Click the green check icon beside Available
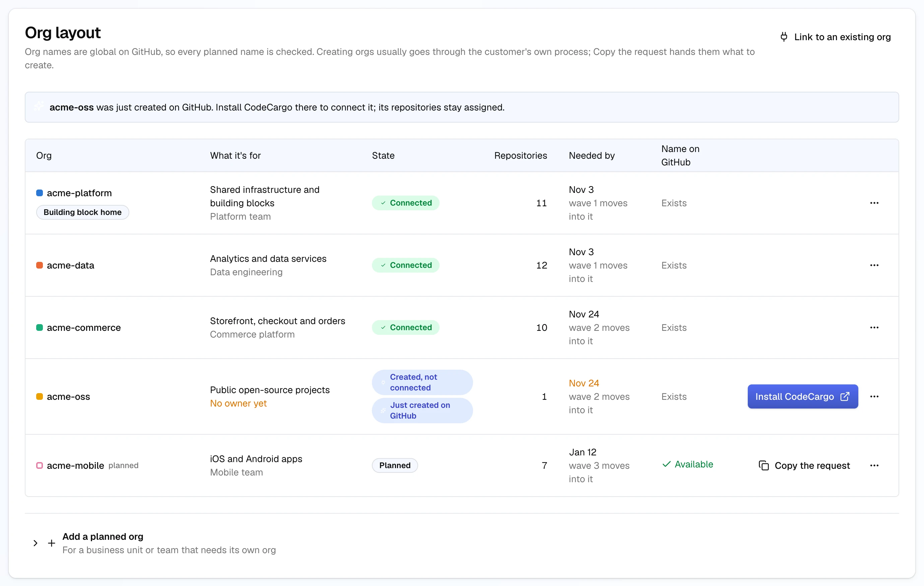Screen dimensions: 924x586 tap(666, 464)
